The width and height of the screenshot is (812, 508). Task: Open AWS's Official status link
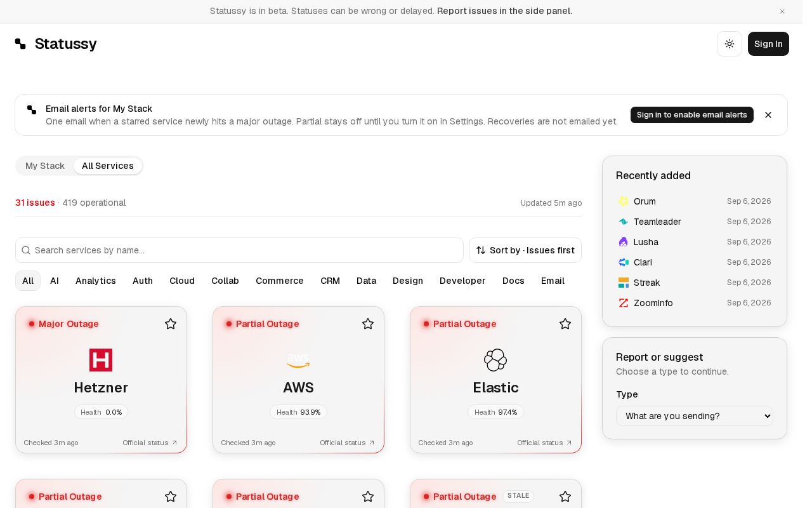348,443
